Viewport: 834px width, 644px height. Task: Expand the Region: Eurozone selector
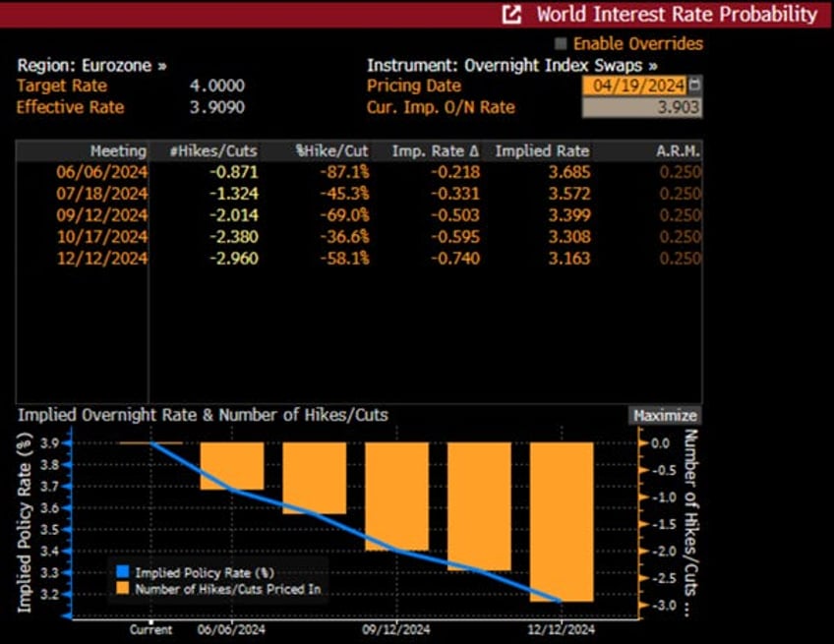91,65
